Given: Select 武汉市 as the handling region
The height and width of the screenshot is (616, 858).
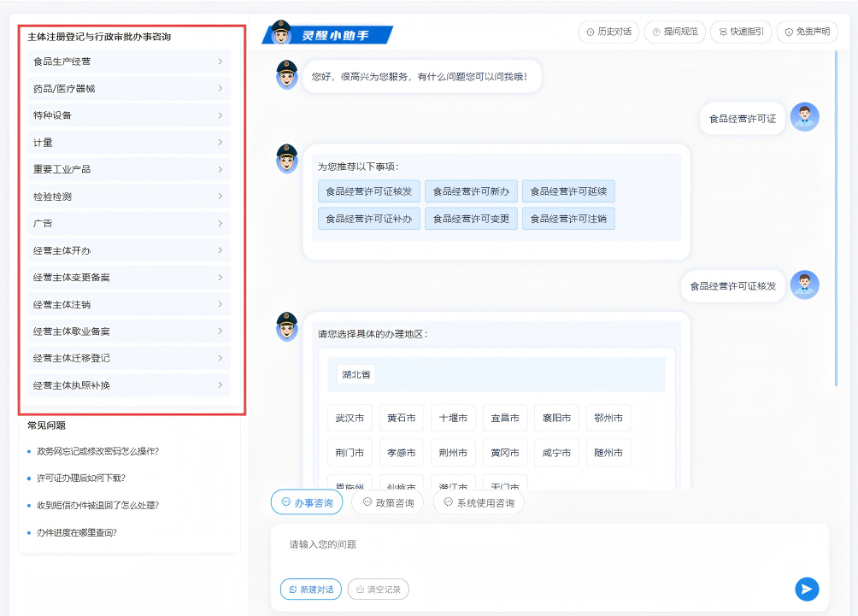Looking at the screenshot, I should [350, 418].
